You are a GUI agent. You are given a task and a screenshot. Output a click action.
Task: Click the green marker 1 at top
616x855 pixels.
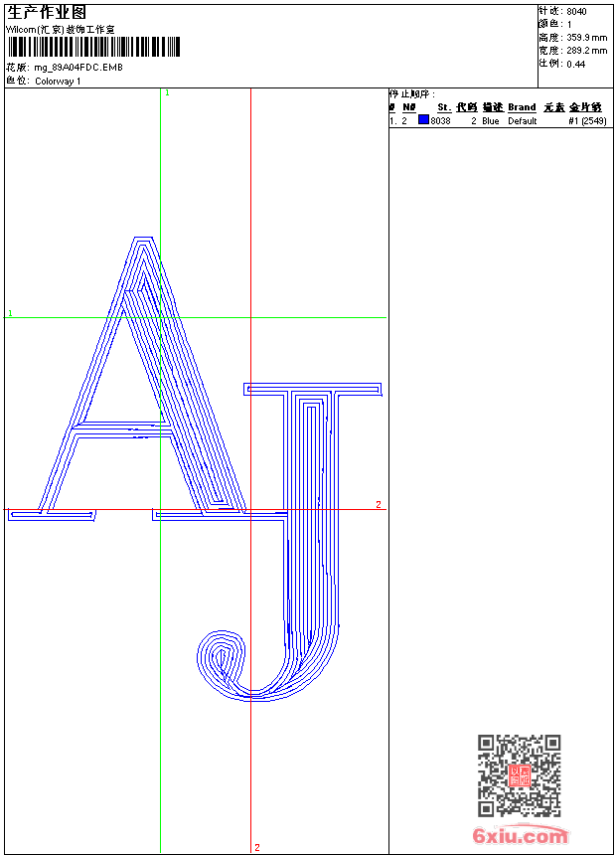(x=167, y=92)
